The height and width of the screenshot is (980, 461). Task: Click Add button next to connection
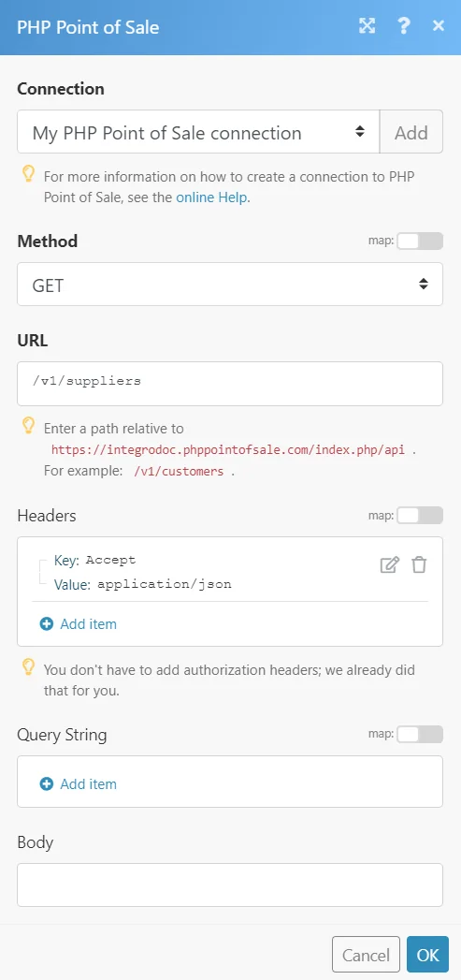coord(411,132)
